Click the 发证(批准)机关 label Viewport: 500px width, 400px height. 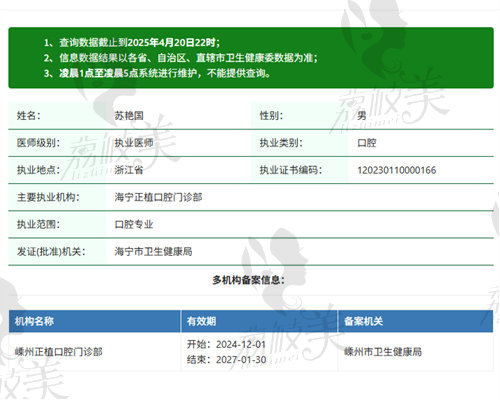[51, 252]
